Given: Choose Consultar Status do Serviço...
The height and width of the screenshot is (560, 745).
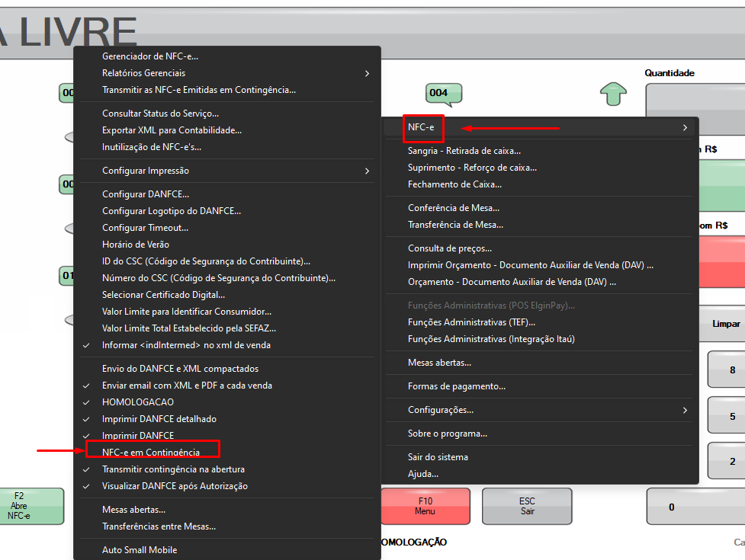Looking at the screenshot, I should tap(227, 114).
